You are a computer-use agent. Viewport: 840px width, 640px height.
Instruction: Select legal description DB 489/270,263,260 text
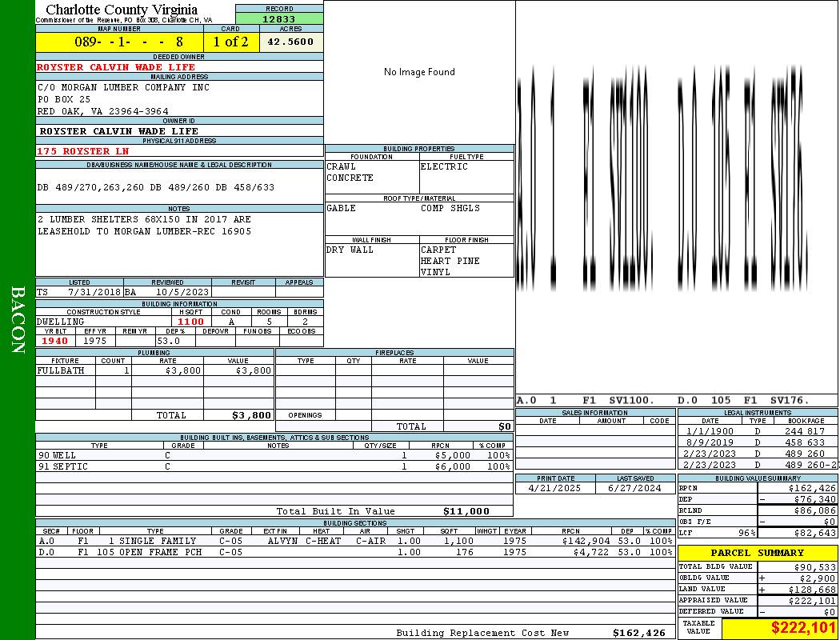click(x=155, y=187)
